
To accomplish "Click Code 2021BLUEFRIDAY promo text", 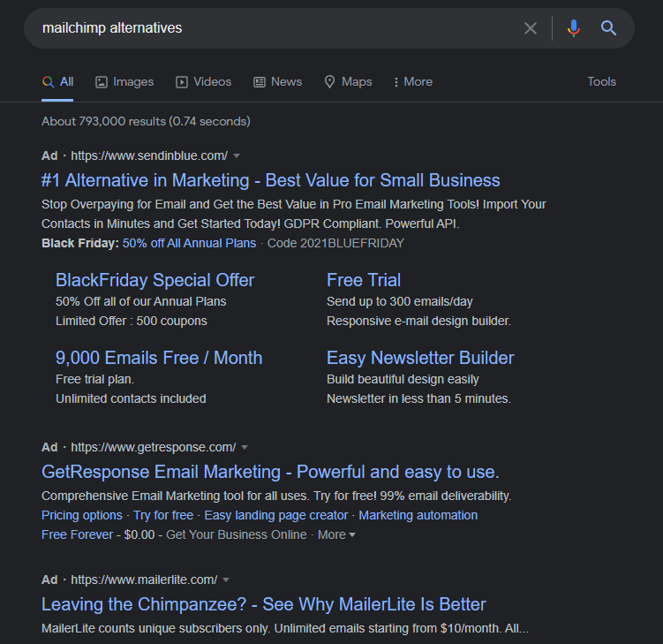I will click(x=335, y=243).
